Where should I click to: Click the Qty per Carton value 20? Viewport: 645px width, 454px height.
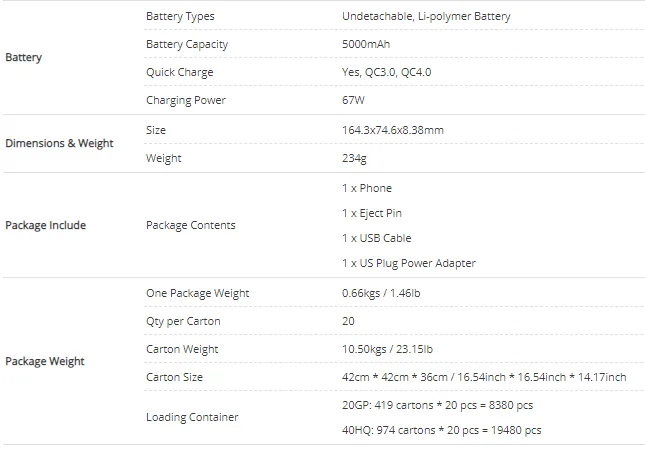click(348, 321)
